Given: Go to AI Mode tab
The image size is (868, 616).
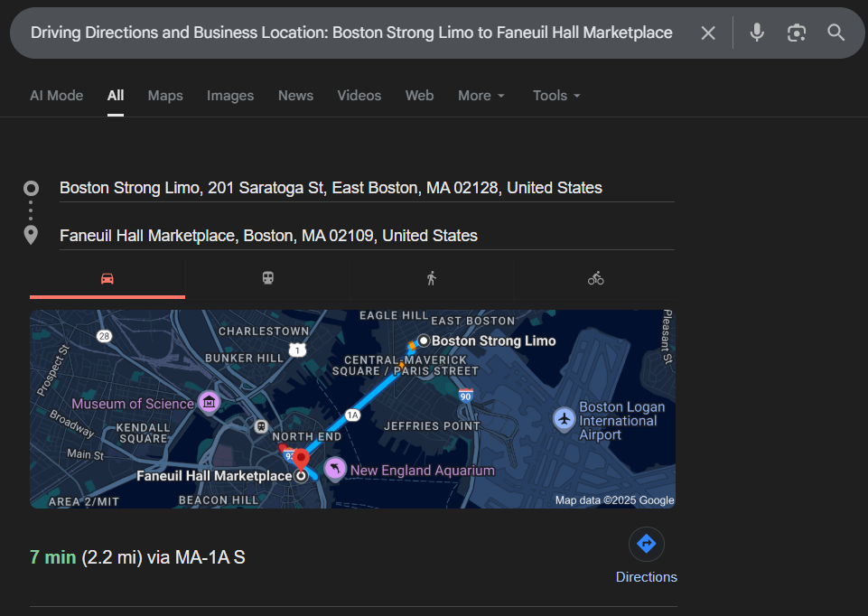Looking at the screenshot, I should click(x=56, y=96).
